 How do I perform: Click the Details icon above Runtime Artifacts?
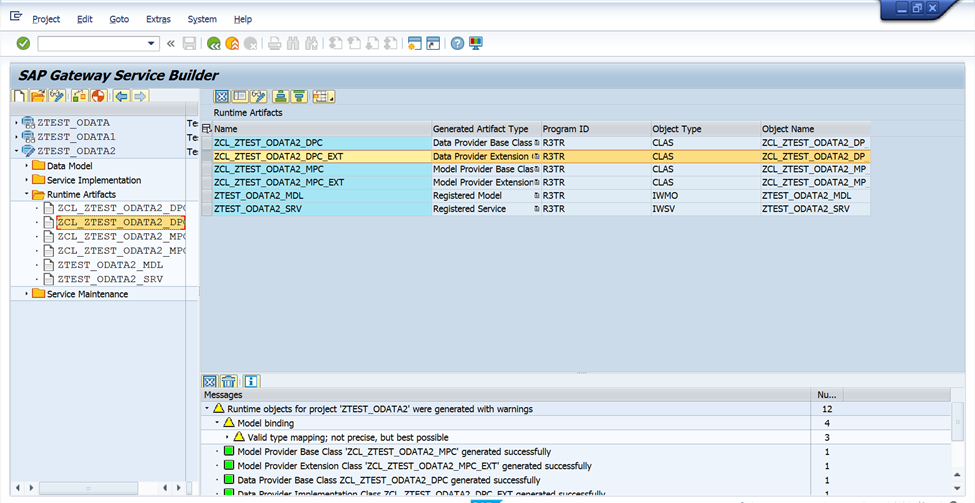[x=222, y=96]
